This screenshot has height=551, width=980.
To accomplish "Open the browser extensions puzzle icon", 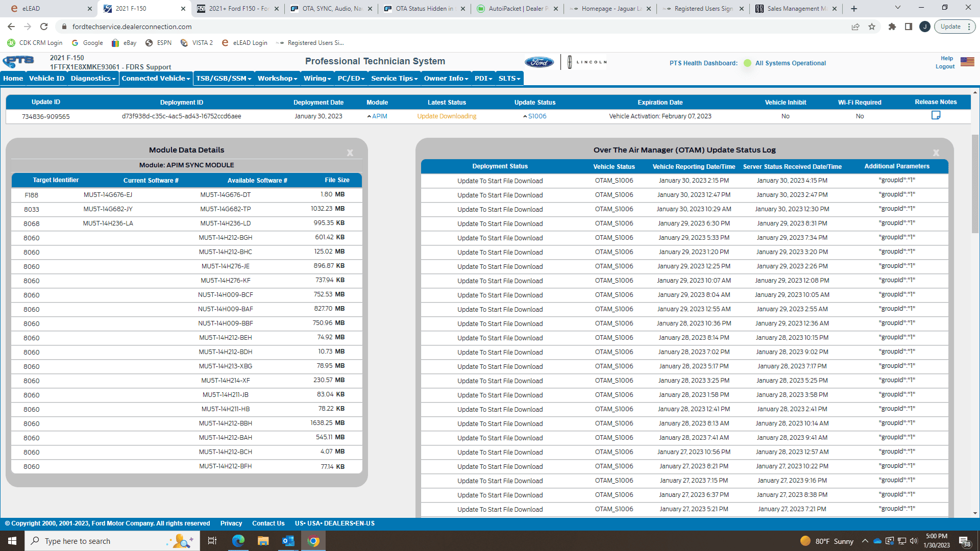I will point(892,27).
